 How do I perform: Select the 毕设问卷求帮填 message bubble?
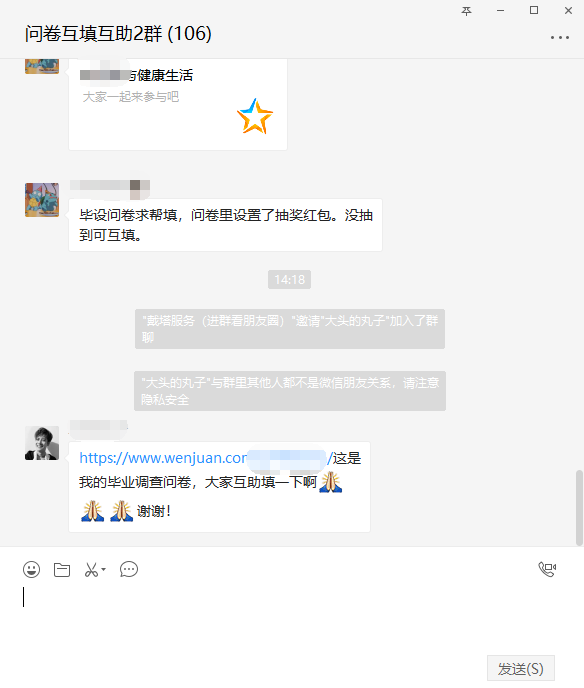(226, 225)
